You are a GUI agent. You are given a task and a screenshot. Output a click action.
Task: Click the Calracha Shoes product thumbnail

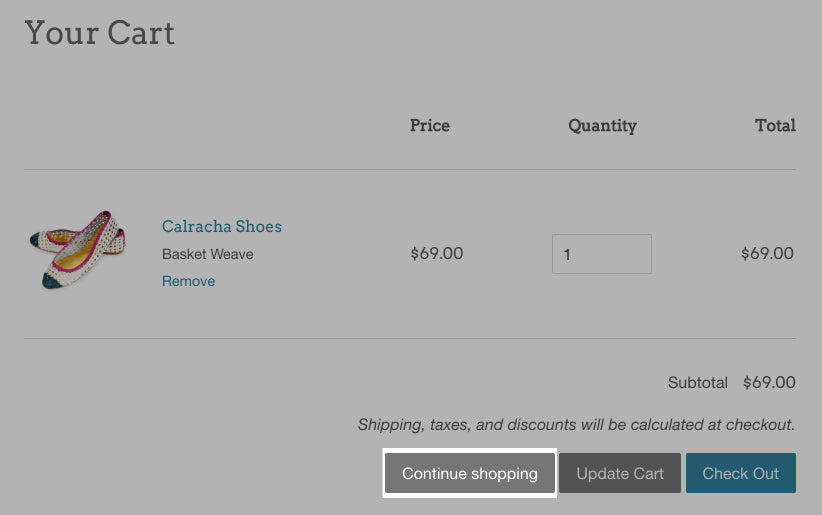click(77, 250)
